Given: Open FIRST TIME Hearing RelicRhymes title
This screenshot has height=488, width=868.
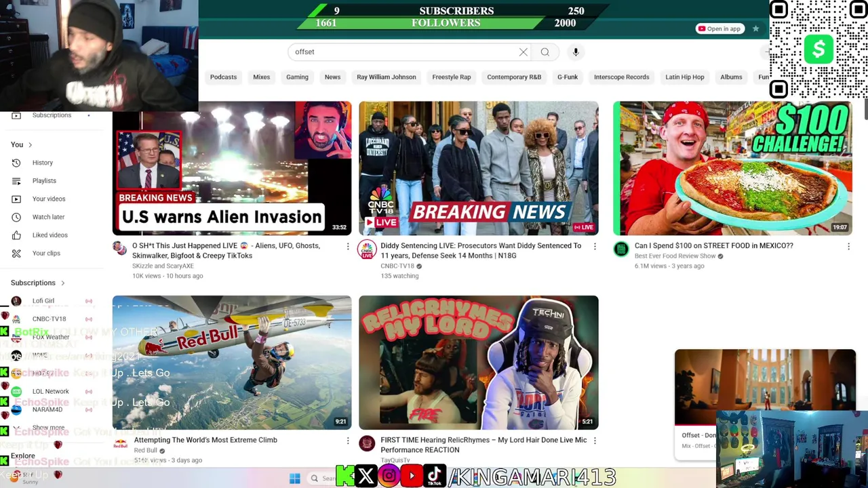Looking at the screenshot, I should click(x=484, y=445).
